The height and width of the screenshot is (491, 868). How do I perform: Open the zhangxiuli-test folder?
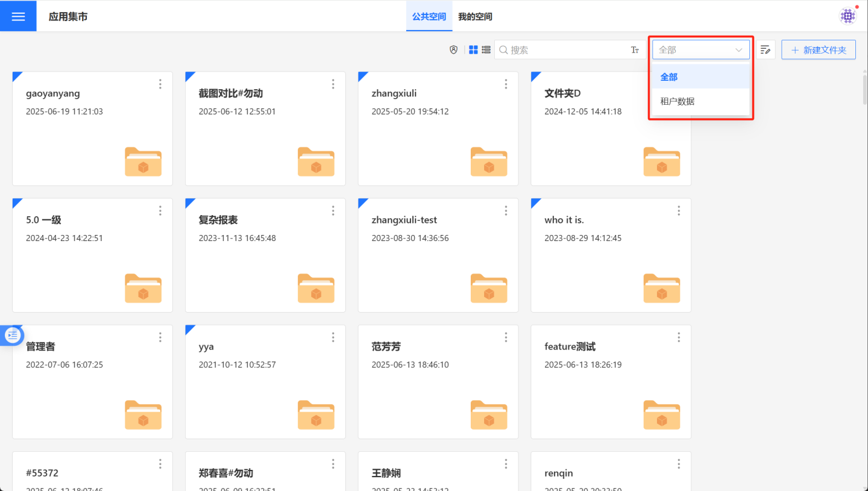click(x=438, y=255)
